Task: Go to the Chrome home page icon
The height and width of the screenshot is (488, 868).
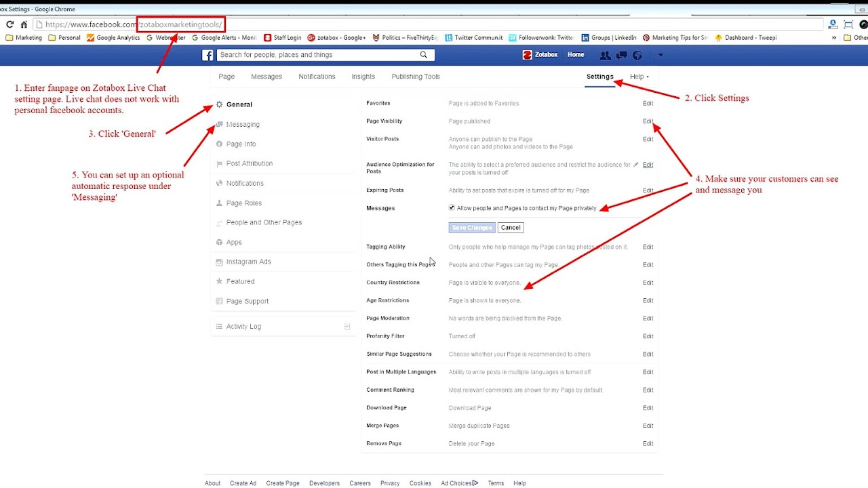Action: tap(24, 24)
